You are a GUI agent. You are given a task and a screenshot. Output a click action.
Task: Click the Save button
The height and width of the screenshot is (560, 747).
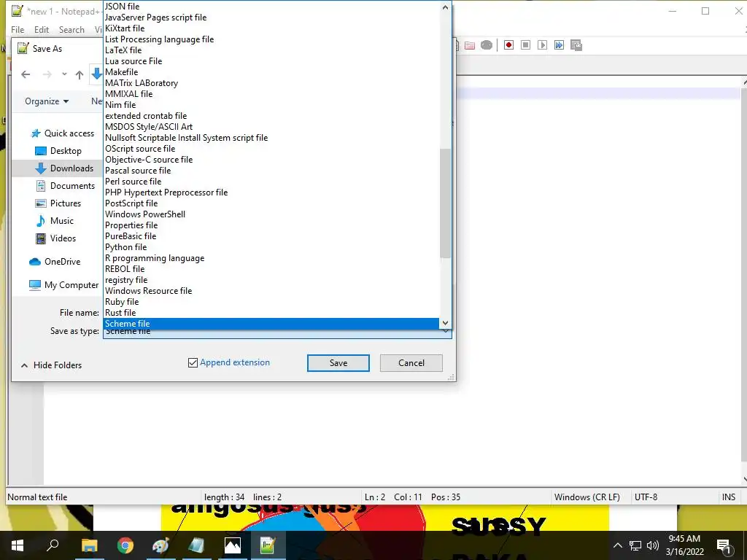point(338,363)
